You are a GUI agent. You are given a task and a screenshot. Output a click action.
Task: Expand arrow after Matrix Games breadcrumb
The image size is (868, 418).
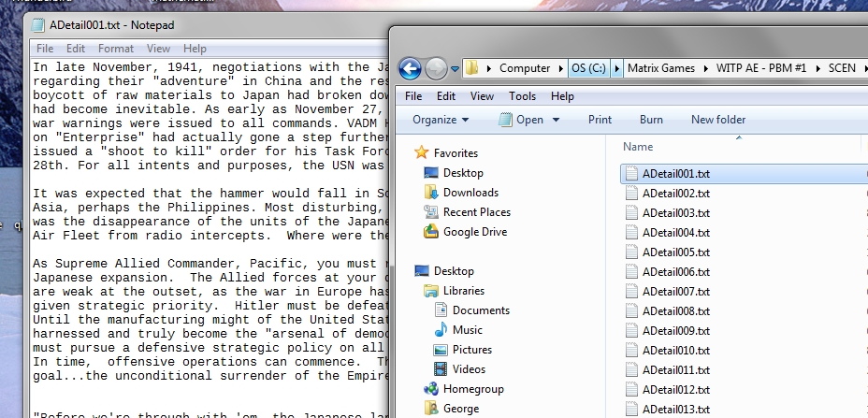[x=706, y=68]
